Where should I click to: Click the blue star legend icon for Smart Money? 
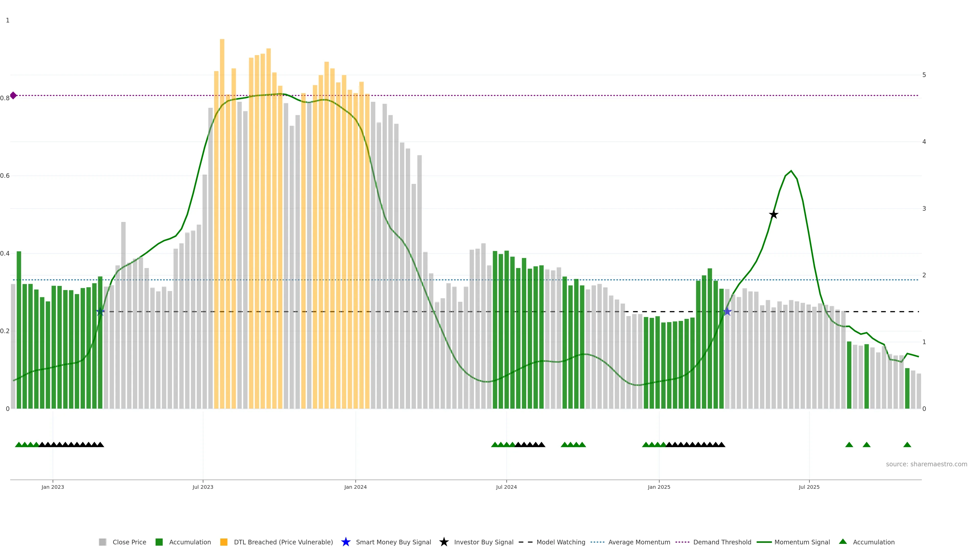[x=346, y=542]
